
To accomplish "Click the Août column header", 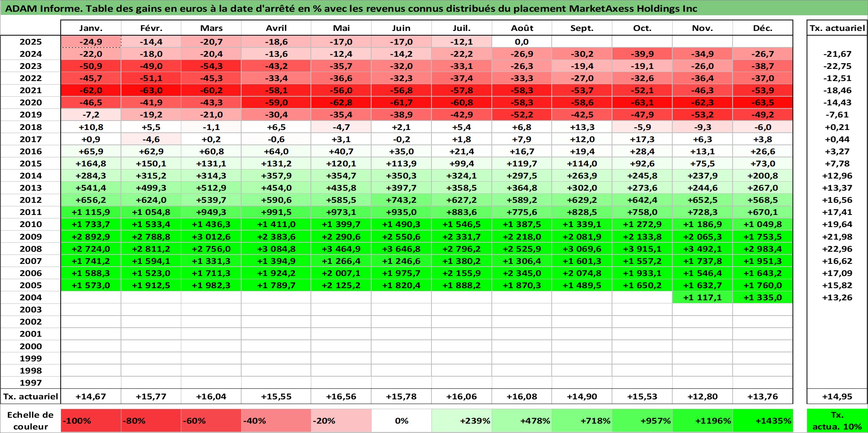I will tap(522, 28).
